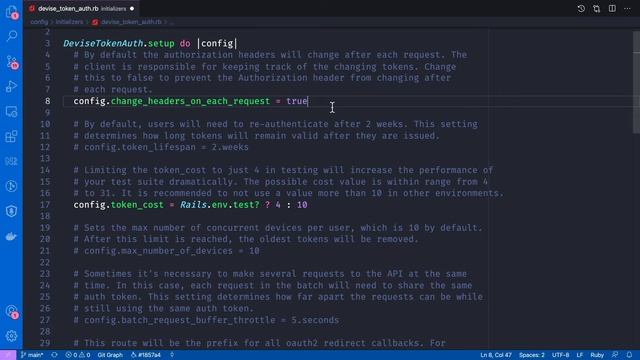Click the shield icon in the activity bar
Image resolution: width=640 pixels, height=360 pixels.
(11, 211)
